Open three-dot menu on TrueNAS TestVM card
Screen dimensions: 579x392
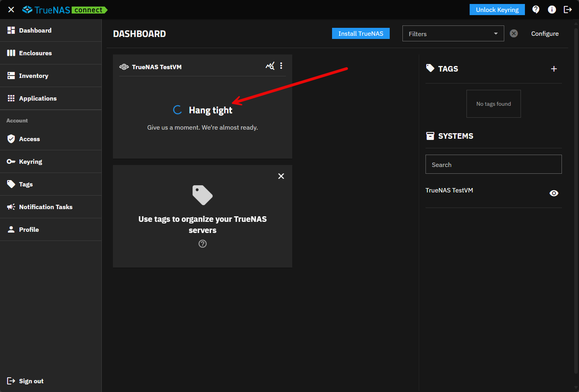(281, 66)
